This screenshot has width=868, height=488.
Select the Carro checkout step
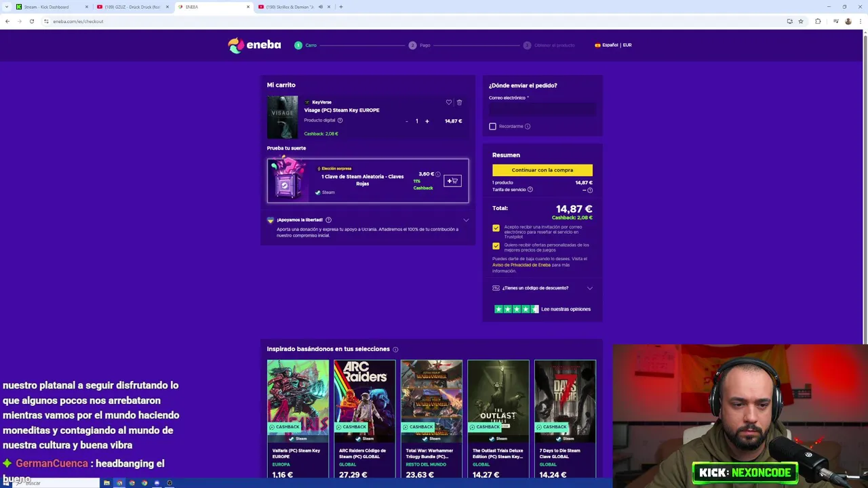[x=305, y=45]
